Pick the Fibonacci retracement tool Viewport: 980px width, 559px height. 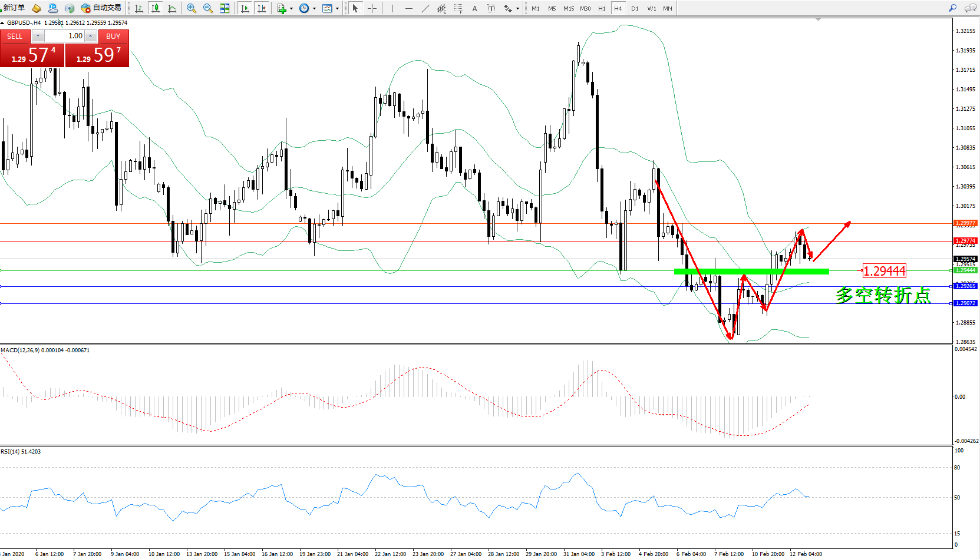pos(458,8)
